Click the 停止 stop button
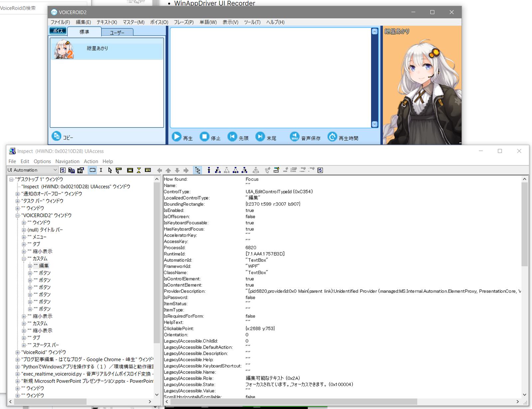The height and width of the screenshot is (409, 532). [x=210, y=137]
